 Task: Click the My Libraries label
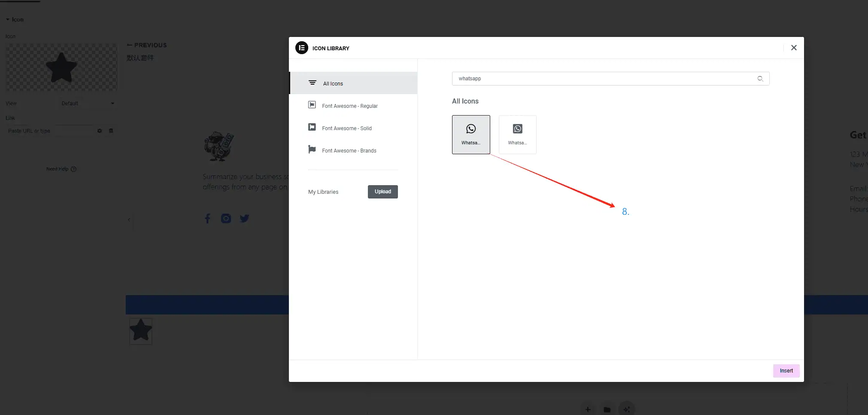tap(323, 192)
